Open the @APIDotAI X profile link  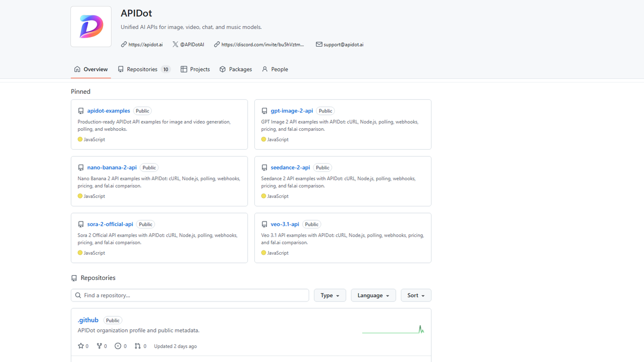[192, 45]
